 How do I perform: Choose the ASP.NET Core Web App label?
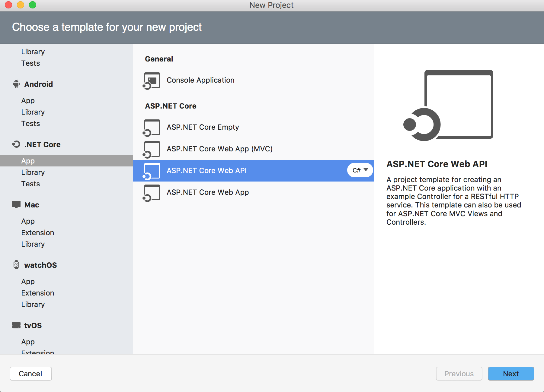[x=208, y=192]
